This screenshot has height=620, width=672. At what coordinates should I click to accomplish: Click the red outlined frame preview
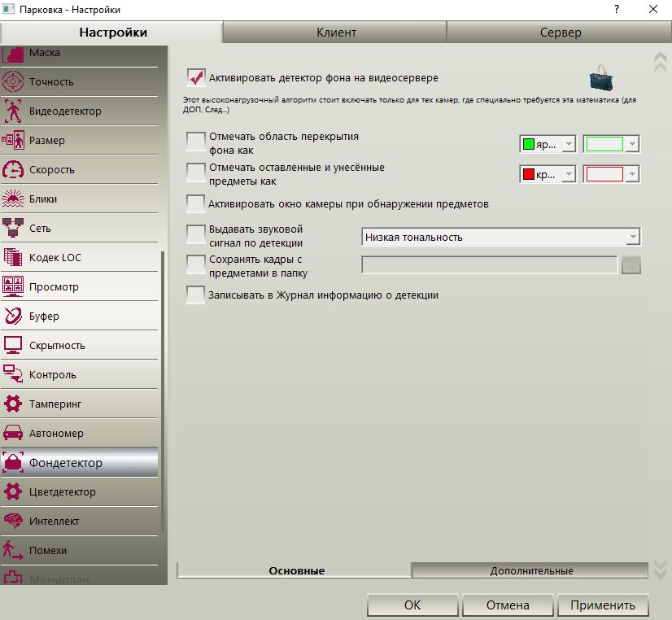point(604,174)
